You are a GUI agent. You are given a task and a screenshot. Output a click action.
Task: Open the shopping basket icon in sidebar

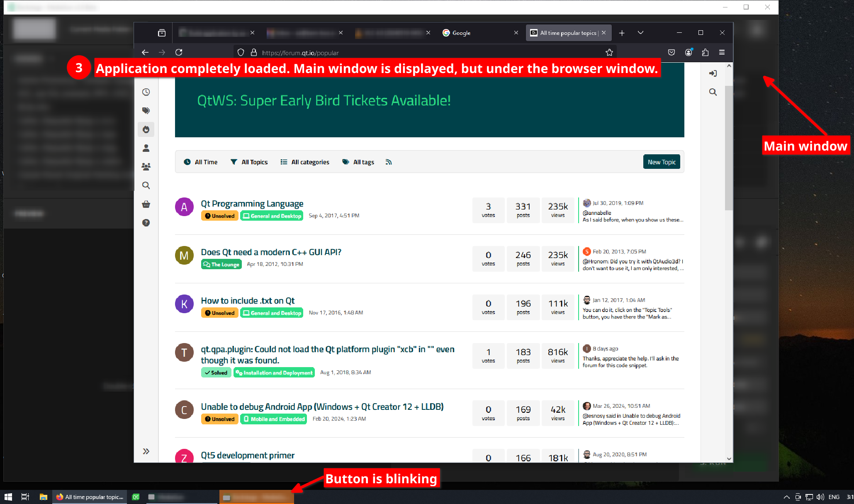[x=146, y=204]
